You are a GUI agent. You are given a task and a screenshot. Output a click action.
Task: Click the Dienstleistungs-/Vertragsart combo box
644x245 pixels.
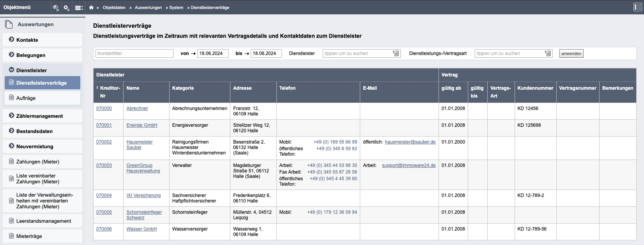click(514, 53)
